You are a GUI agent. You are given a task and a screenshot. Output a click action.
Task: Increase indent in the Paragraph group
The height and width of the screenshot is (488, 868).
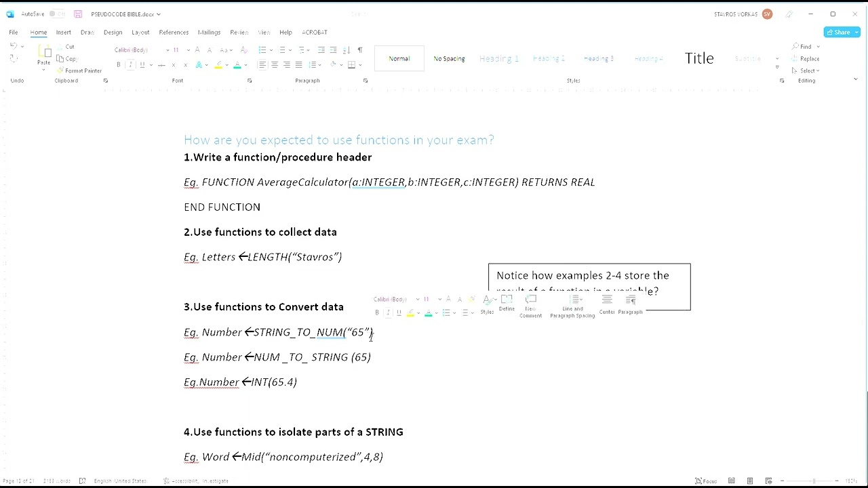pos(333,50)
